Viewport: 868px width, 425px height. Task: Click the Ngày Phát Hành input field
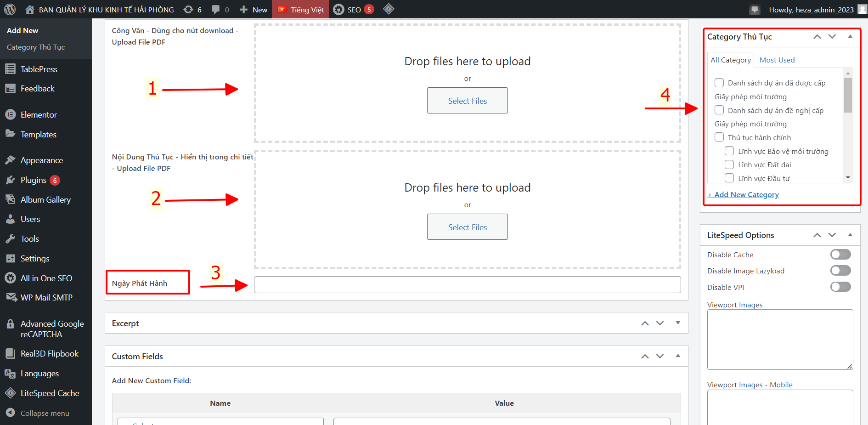(467, 284)
